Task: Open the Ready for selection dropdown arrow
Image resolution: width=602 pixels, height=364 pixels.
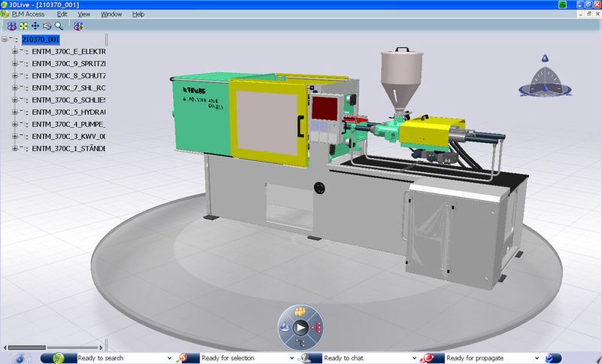Action: [x=292, y=358]
